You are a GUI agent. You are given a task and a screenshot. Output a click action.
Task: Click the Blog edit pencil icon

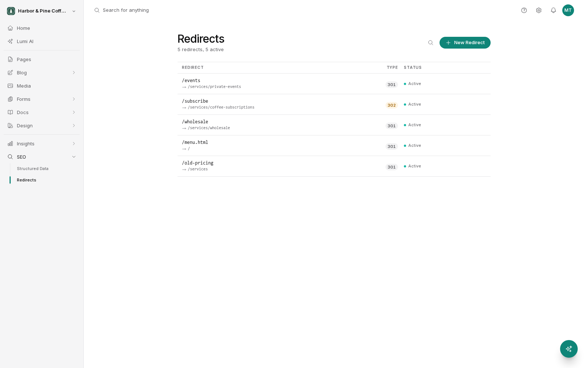(10, 72)
